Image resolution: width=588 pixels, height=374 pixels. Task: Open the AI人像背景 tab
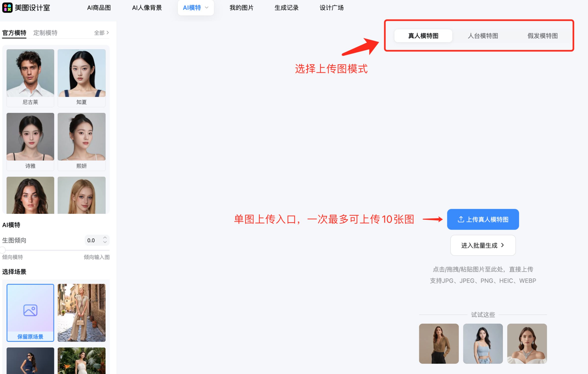[147, 8]
